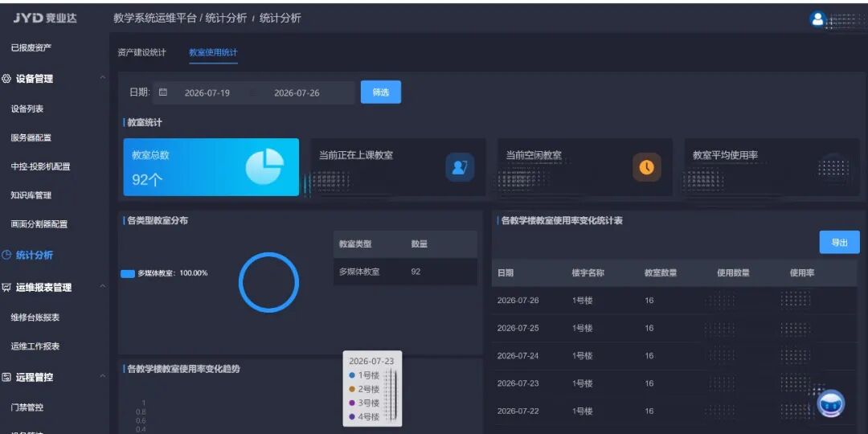This screenshot has height=434, width=868.
Task: Click the 楼宇名称 column header
Action: click(x=588, y=273)
